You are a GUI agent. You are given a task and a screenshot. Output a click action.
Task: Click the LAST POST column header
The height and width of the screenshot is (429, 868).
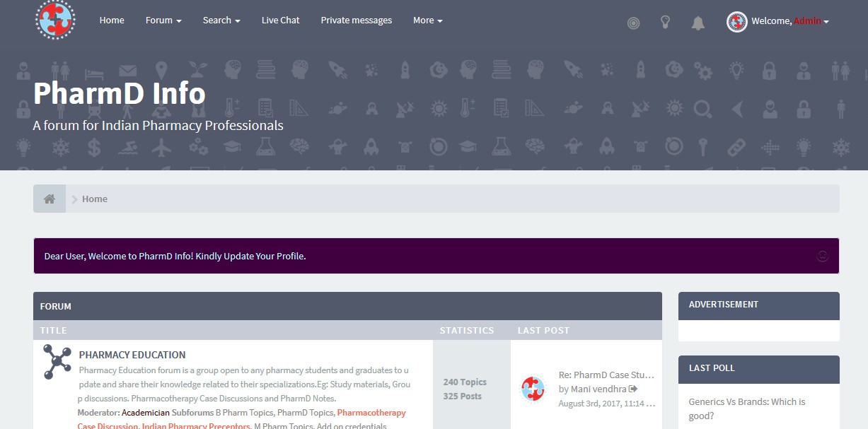pyautogui.click(x=543, y=330)
